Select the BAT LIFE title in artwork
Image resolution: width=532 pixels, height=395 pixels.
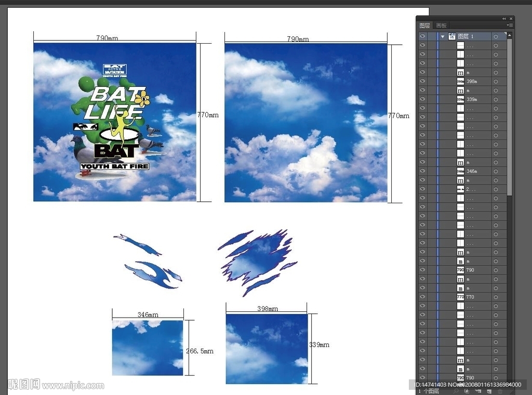116,103
